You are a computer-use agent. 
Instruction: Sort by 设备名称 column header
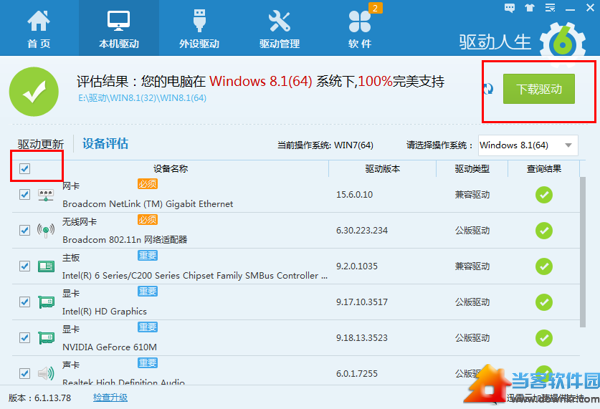(x=171, y=169)
